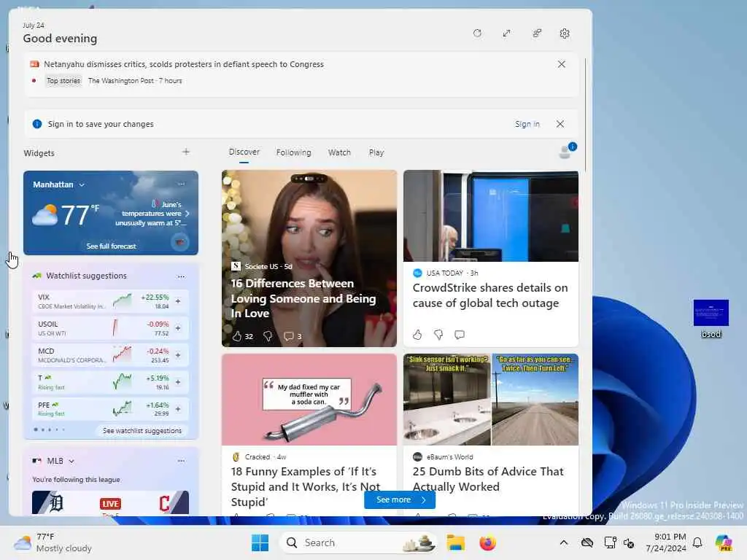Screen dimensions: 747x560
Task: Open weather widget more options menu
Action: [x=181, y=184]
